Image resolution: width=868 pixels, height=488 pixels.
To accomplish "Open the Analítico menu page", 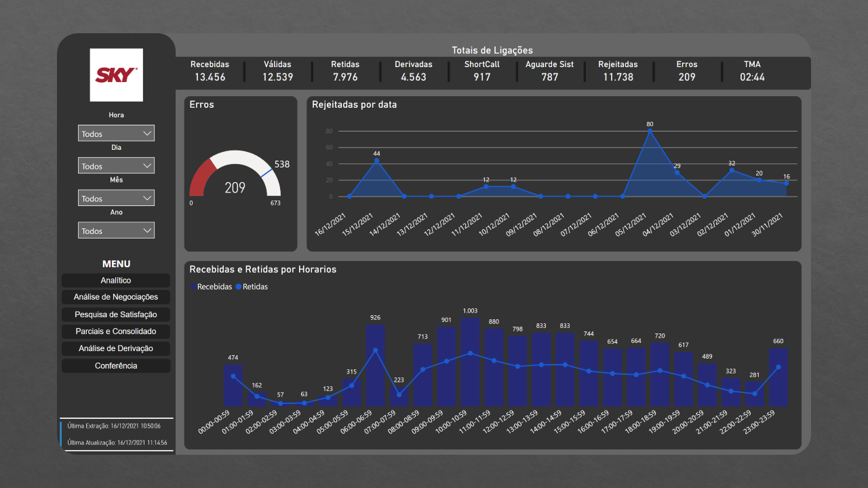I will point(116,281).
